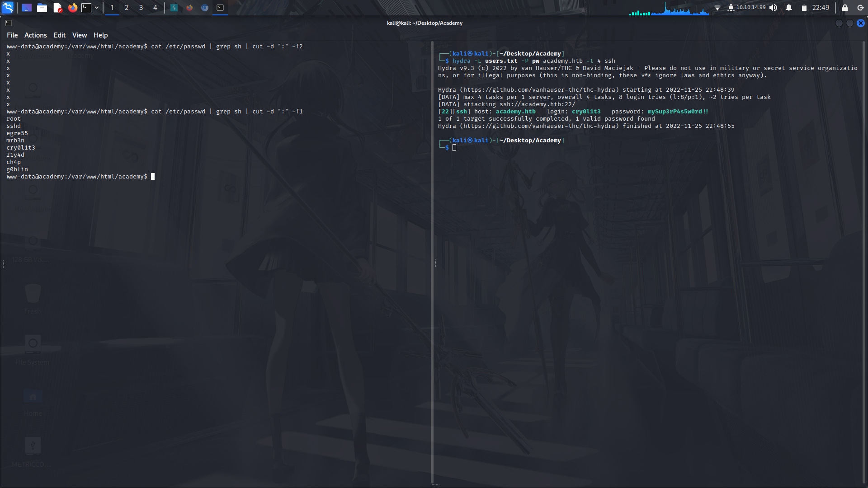Screen dimensions: 868x488
Task: Open the Chromium tray icon
Action: point(204,8)
